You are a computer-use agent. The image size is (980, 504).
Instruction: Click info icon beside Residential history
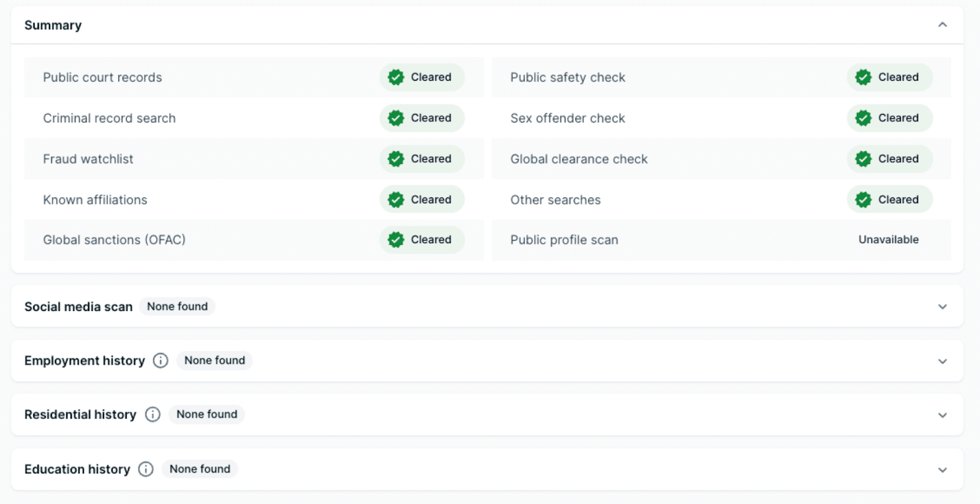point(153,415)
